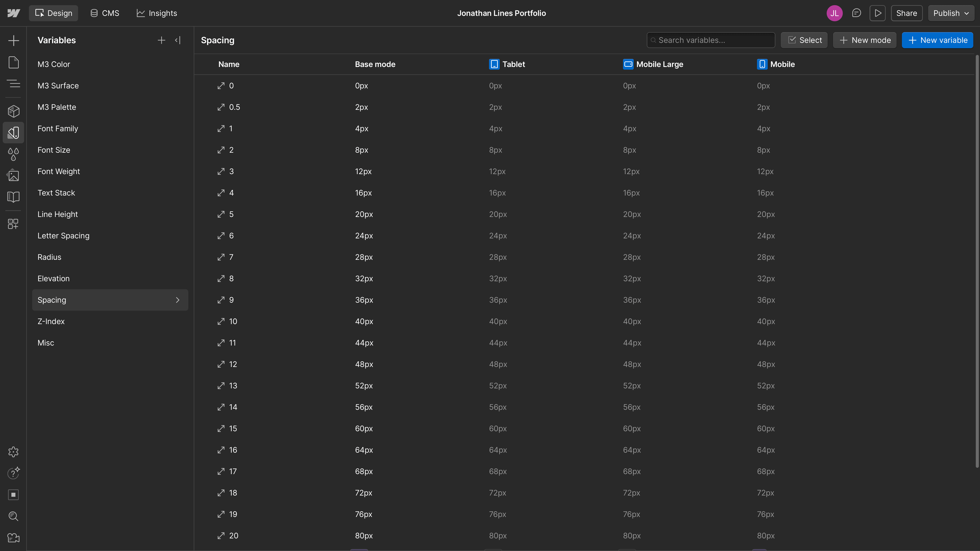
Task: Select variable name 15
Action: pos(233,429)
